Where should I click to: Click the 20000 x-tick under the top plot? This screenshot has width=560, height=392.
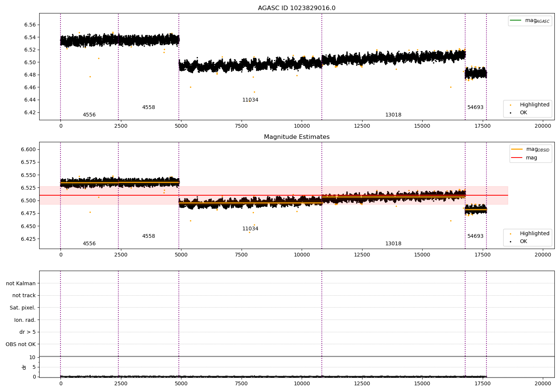pyautogui.click(x=542, y=126)
